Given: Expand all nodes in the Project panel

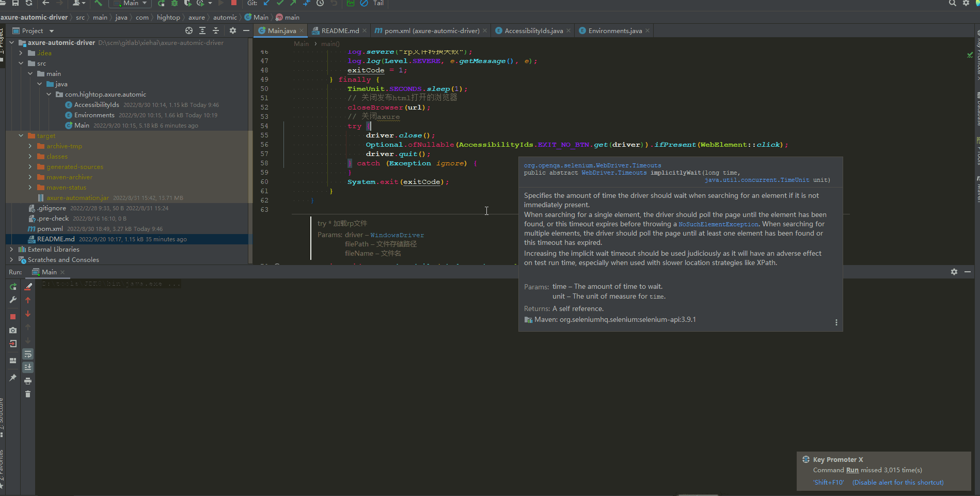Looking at the screenshot, I should 202,30.
